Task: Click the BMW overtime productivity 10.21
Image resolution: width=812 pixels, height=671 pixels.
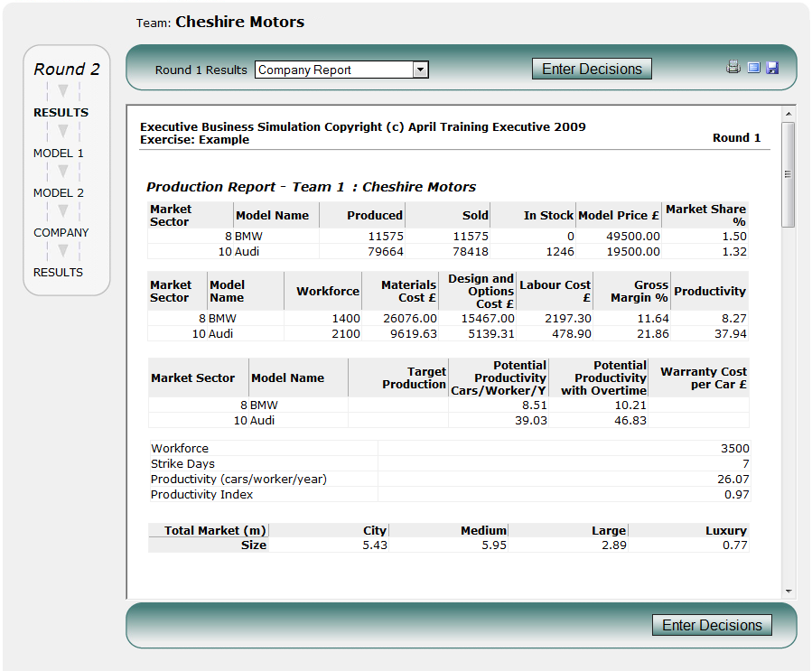Action: pos(630,405)
